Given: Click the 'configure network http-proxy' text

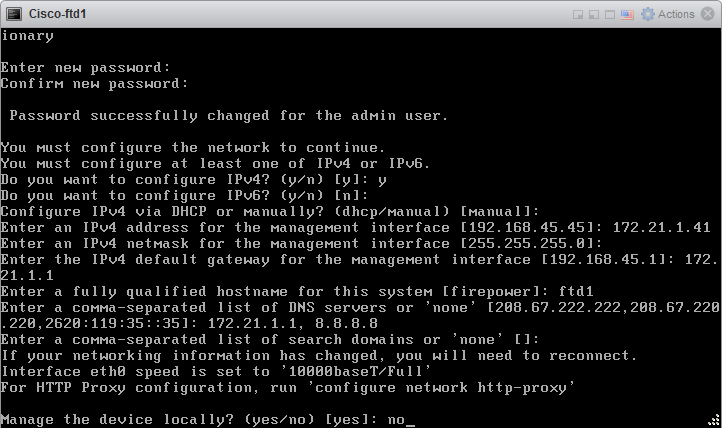Looking at the screenshot, I should point(441,388).
